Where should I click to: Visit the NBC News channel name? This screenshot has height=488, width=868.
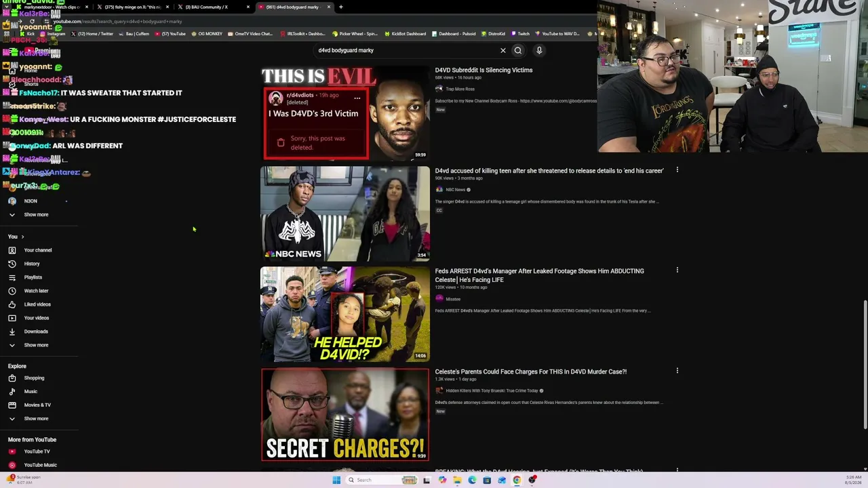[x=456, y=190]
